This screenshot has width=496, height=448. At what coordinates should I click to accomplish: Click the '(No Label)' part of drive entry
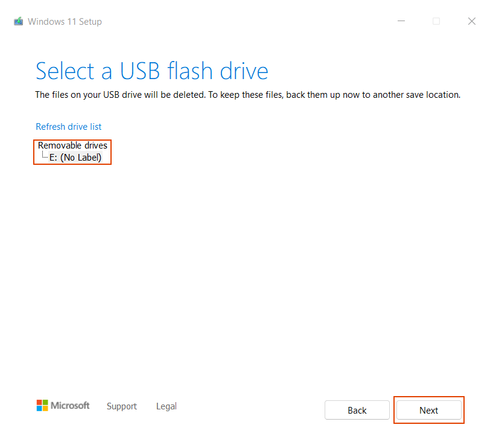(81, 158)
